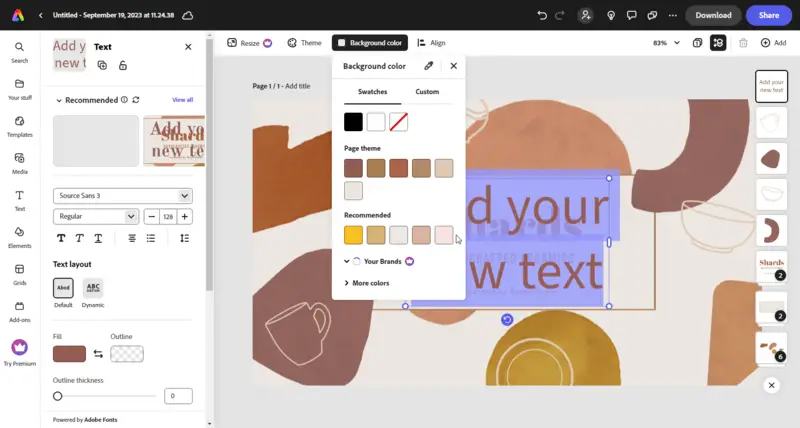Click the lock icon in Text panel
This screenshot has height=428, width=800.
[122, 65]
